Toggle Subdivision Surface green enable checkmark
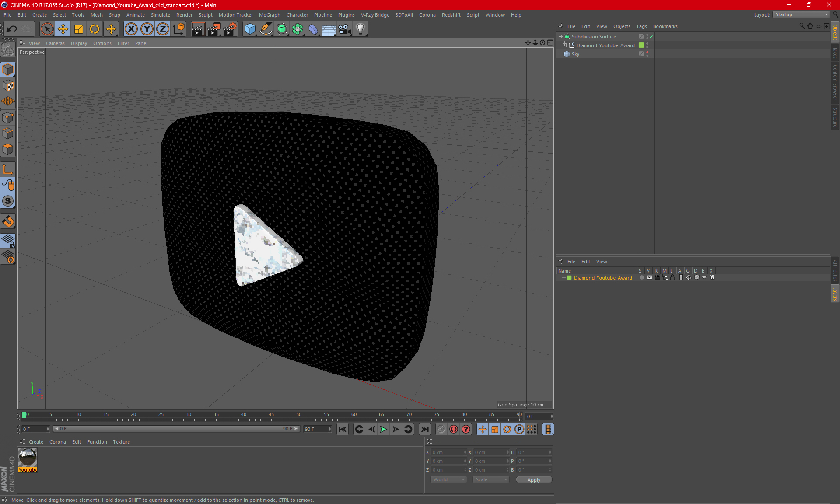 pyautogui.click(x=651, y=37)
